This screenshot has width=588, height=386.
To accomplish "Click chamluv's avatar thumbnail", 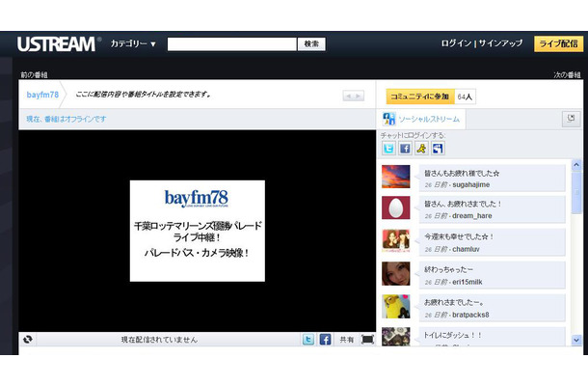I will pyautogui.click(x=395, y=240).
